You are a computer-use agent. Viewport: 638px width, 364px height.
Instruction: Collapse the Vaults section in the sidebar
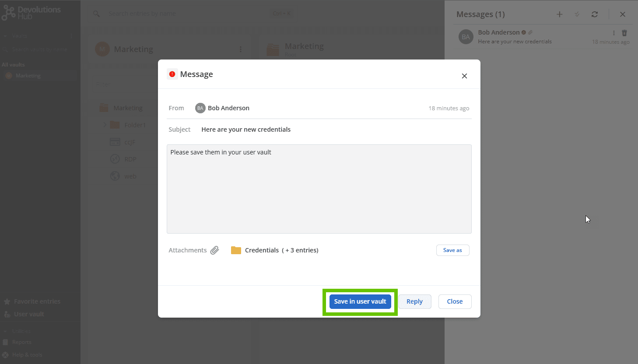click(6, 36)
